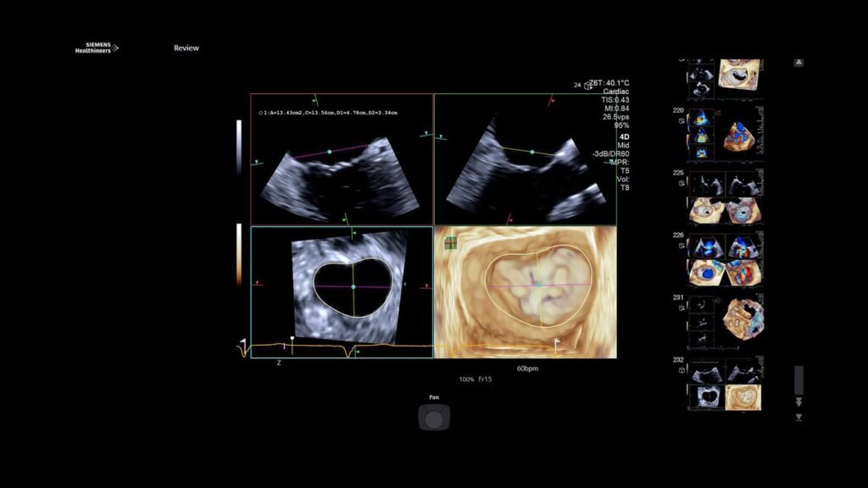Select the cyan center point in the short-axis view
The height and width of the screenshot is (488, 868).
[x=353, y=287]
